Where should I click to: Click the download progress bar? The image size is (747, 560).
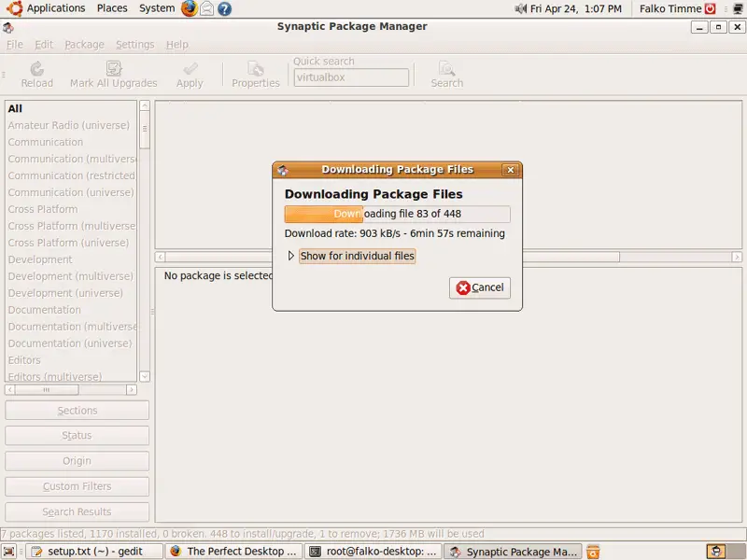tap(397, 214)
